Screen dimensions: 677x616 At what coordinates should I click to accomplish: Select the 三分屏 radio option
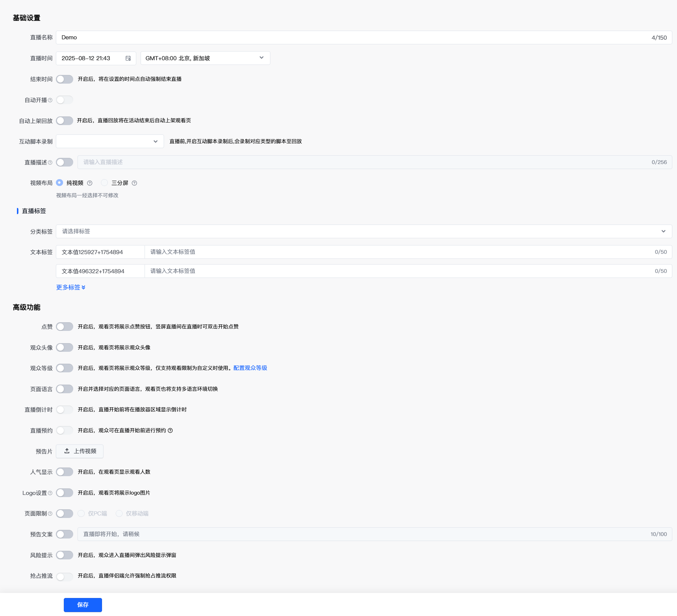tap(105, 183)
